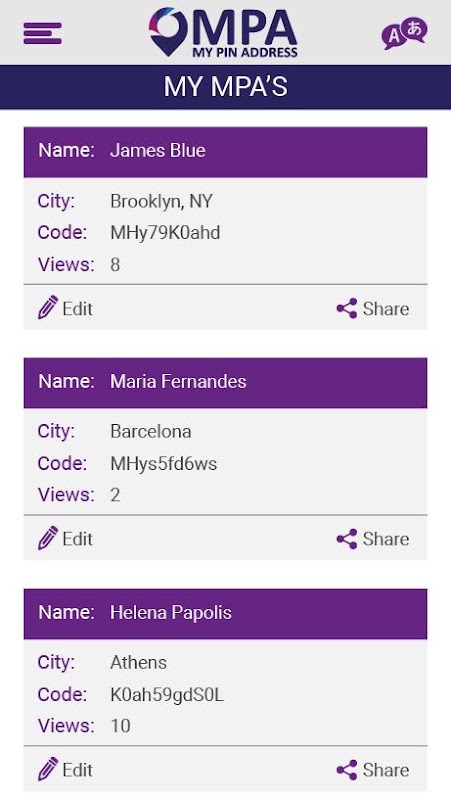Click code K0ah59gdS0L
The image size is (451, 800).
point(167,694)
